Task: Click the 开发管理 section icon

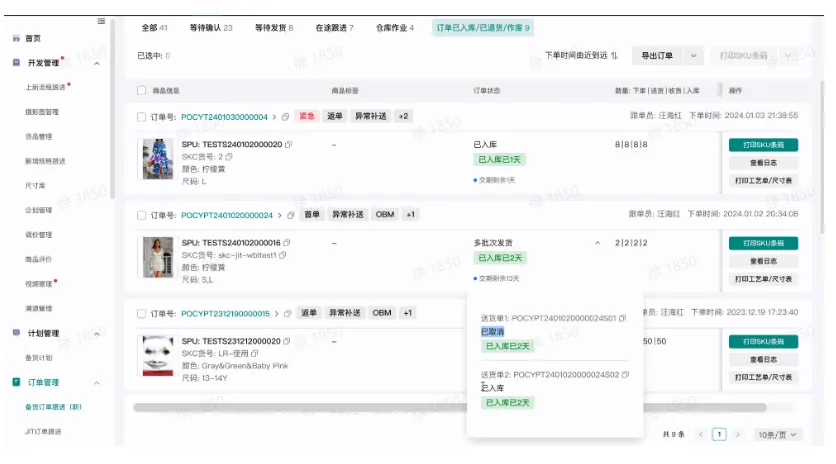Action: [16, 62]
